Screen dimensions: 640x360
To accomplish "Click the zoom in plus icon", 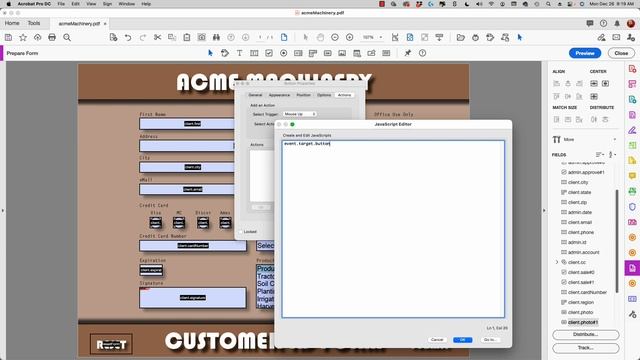I will (349, 38).
